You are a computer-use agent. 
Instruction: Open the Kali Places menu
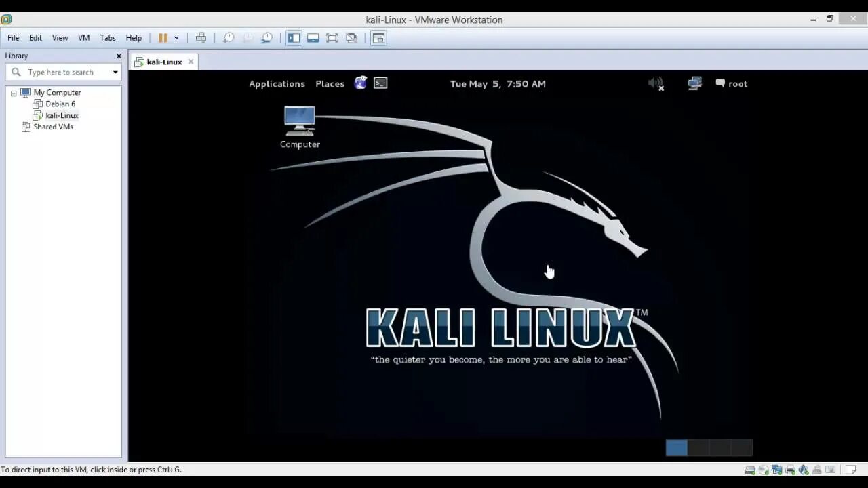(x=330, y=83)
